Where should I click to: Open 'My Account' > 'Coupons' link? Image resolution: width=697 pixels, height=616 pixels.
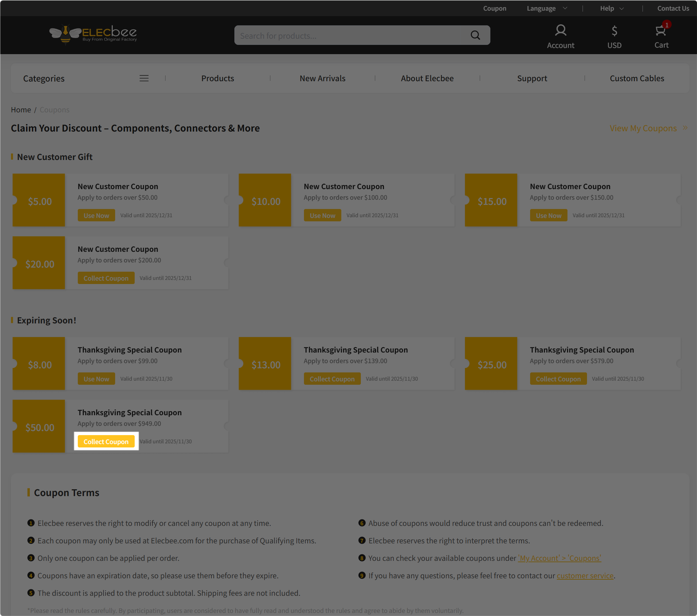tap(559, 558)
